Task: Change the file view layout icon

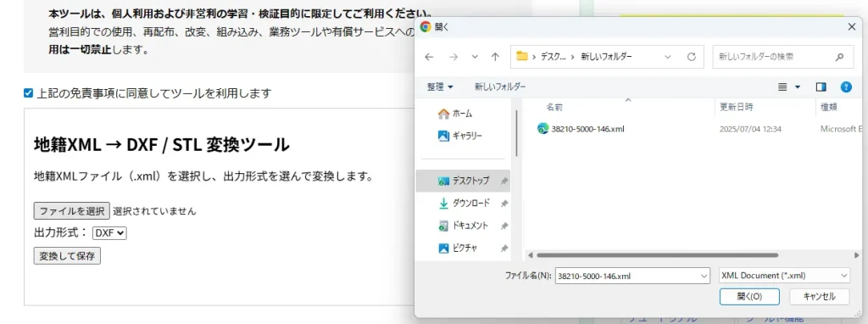Action: click(x=782, y=87)
